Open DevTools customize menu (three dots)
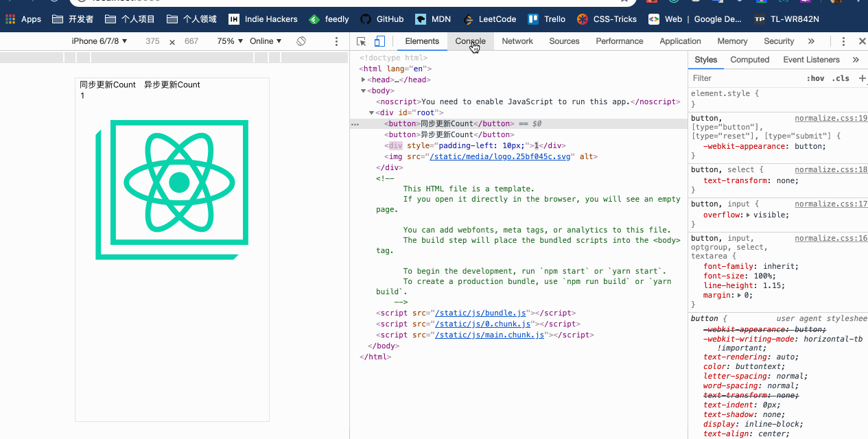868x439 pixels. coord(844,41)
